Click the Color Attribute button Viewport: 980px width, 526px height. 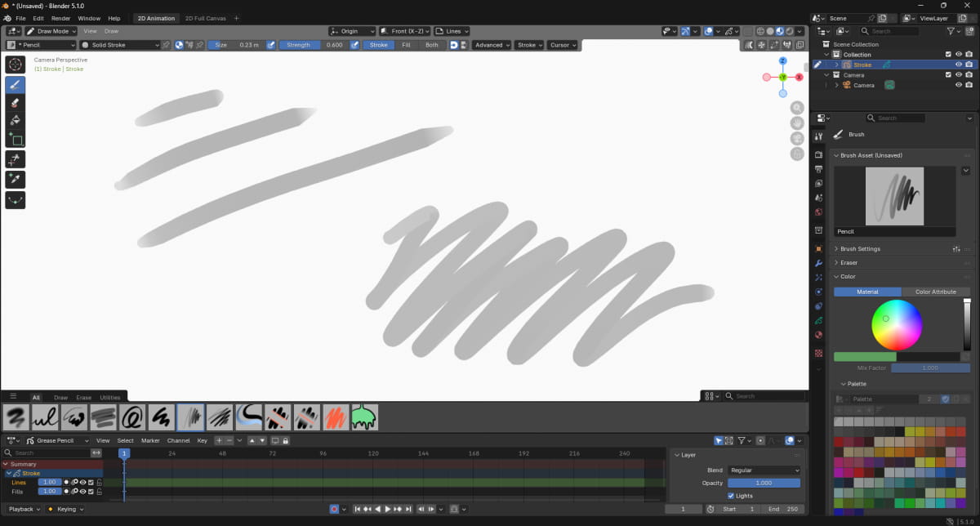point(935,292)
